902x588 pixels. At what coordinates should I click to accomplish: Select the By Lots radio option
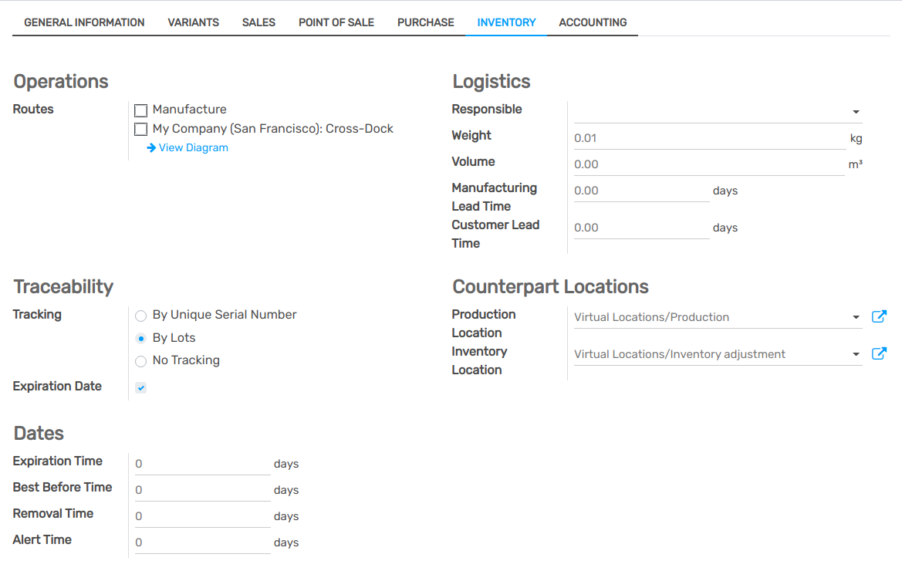point(140,338)
